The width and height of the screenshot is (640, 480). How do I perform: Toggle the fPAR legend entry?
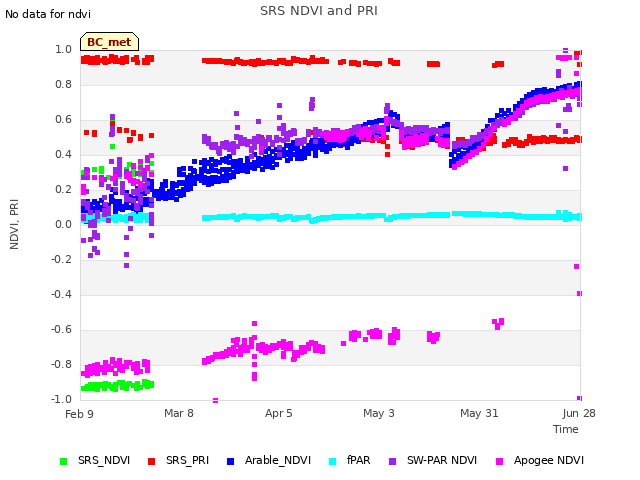350,461
